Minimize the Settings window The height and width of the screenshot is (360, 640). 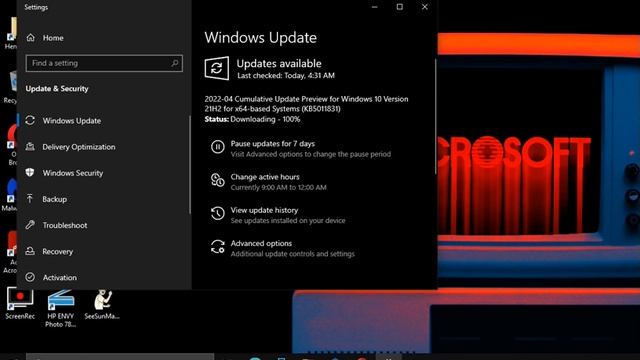coord(375,7)
